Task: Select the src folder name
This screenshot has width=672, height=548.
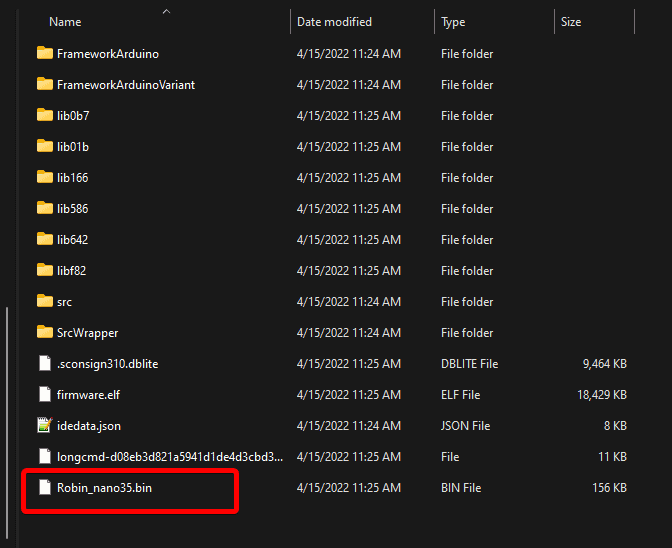Action: coord(64,302)
